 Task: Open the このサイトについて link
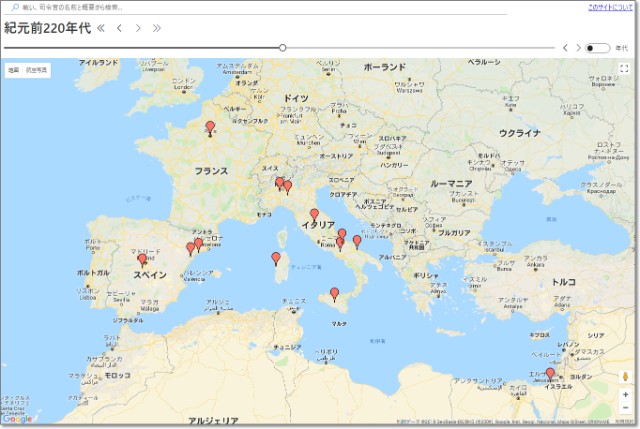coord(610,7)
